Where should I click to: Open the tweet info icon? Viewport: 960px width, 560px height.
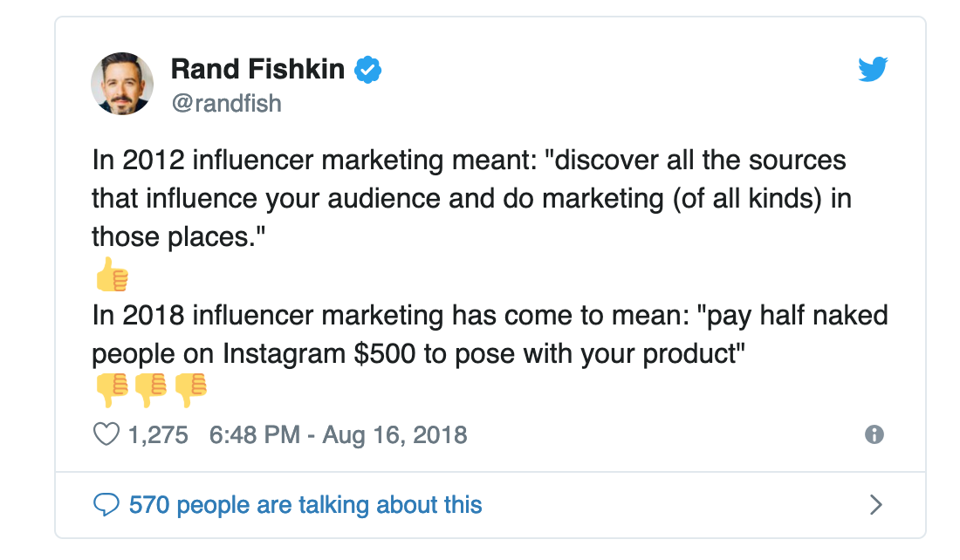(874, 434)
